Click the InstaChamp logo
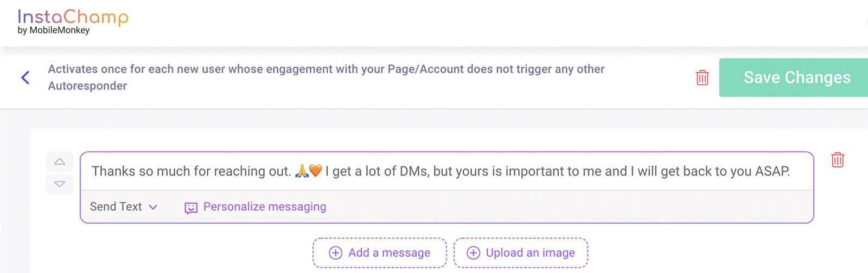 73,17
